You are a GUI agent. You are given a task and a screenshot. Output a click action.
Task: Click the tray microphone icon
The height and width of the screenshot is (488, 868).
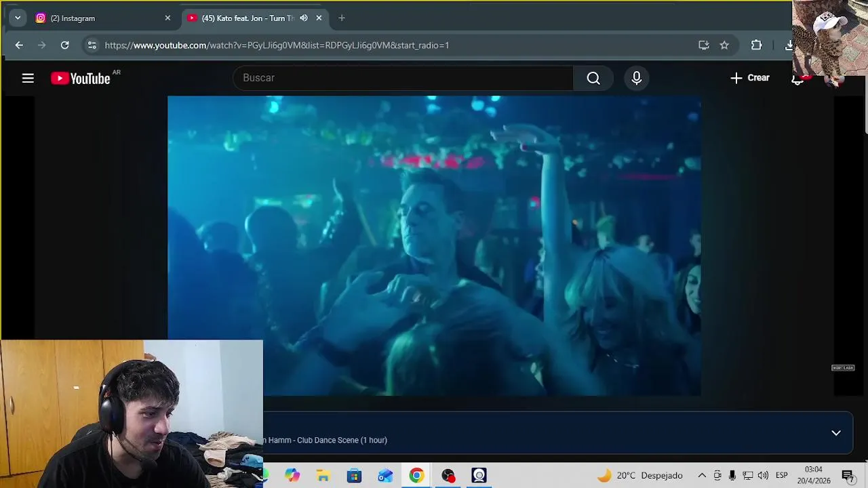point(732,476)
